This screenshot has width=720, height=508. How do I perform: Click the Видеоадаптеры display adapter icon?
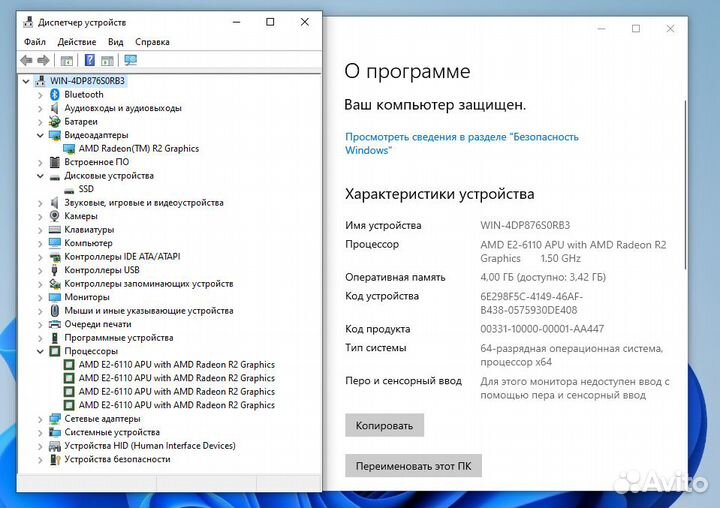tap(55, 135)
